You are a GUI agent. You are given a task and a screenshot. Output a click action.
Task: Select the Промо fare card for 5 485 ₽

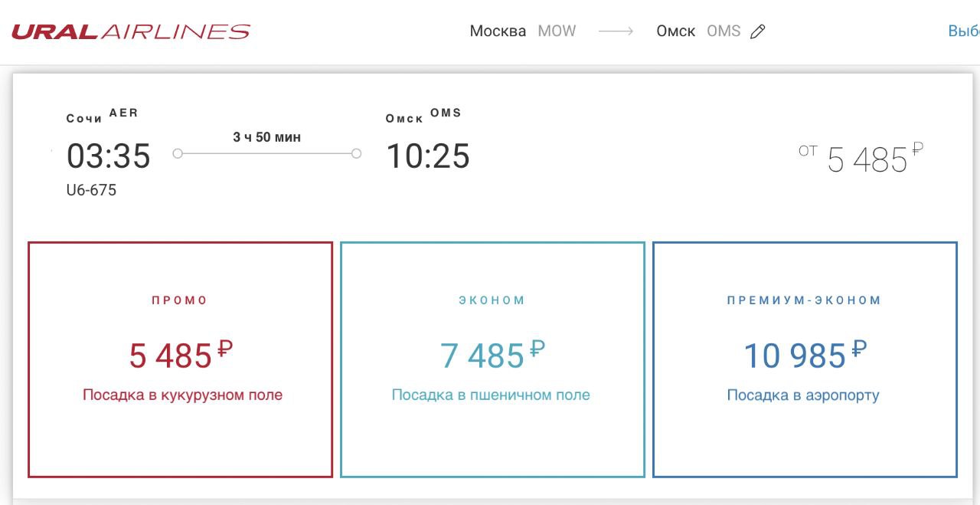point(181,359)
